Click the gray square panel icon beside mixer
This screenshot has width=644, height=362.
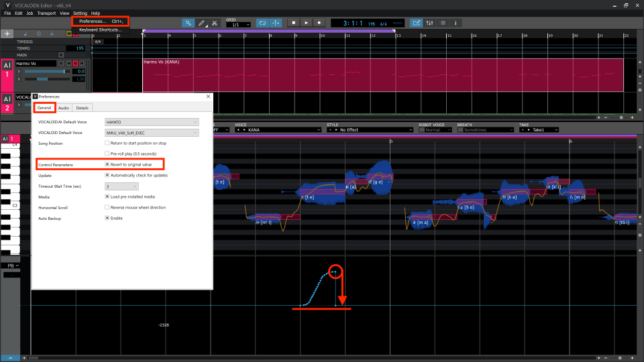(x=443, y=23)
